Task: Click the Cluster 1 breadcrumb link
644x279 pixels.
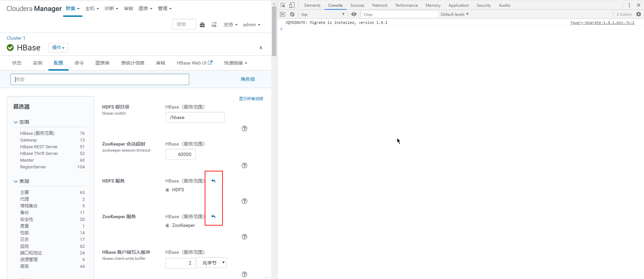Action: tap(16, 38)
